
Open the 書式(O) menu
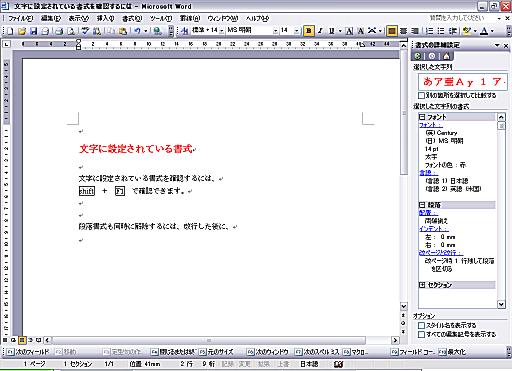(x=132, y=18)
